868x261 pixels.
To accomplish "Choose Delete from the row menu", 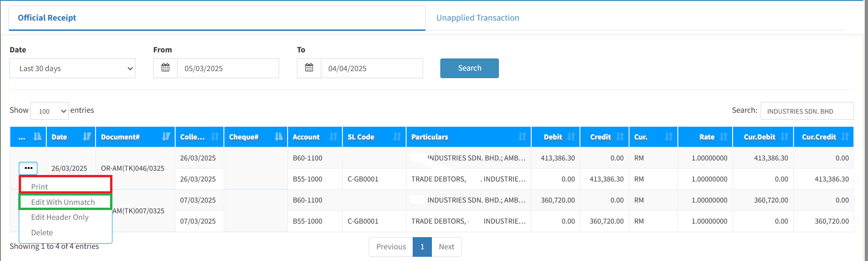I will [x=42, y=232].
